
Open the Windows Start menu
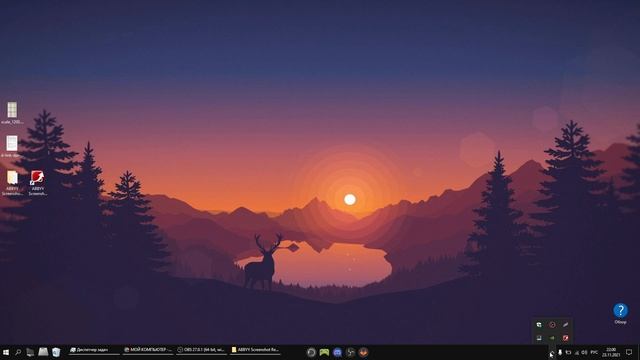pos(6,352)
